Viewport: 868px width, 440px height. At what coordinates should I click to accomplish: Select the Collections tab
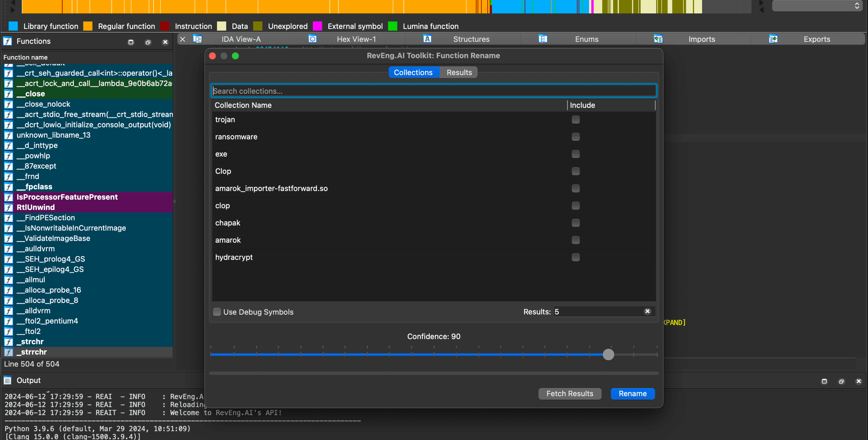(x=413, y=72)
